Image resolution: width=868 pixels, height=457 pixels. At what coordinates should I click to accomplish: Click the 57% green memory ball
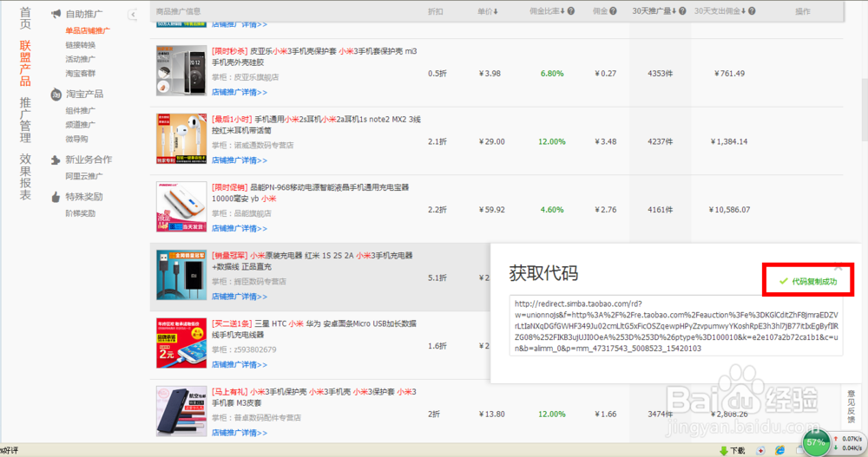[x=815, y=442]
